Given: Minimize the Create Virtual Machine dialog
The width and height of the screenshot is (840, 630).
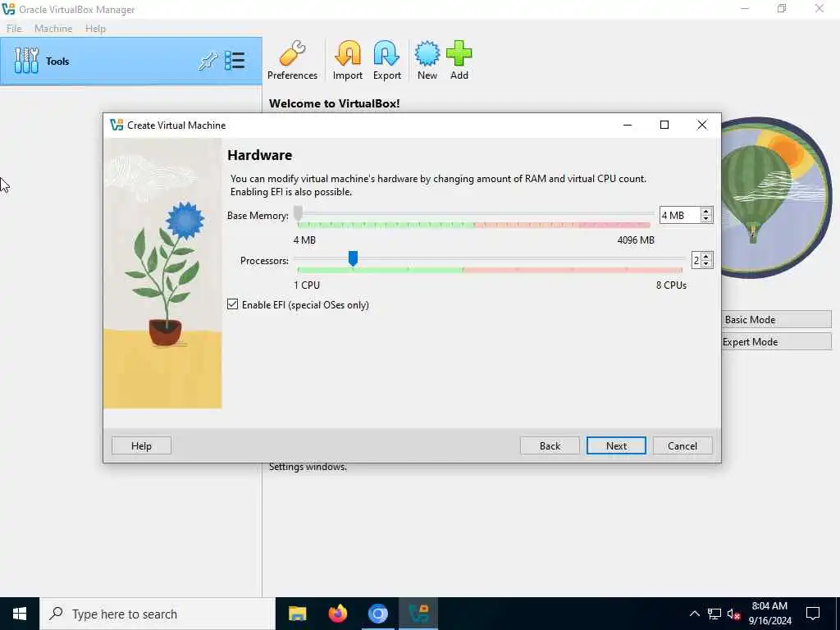Looking at the screenshot, I should coord(628,125).
